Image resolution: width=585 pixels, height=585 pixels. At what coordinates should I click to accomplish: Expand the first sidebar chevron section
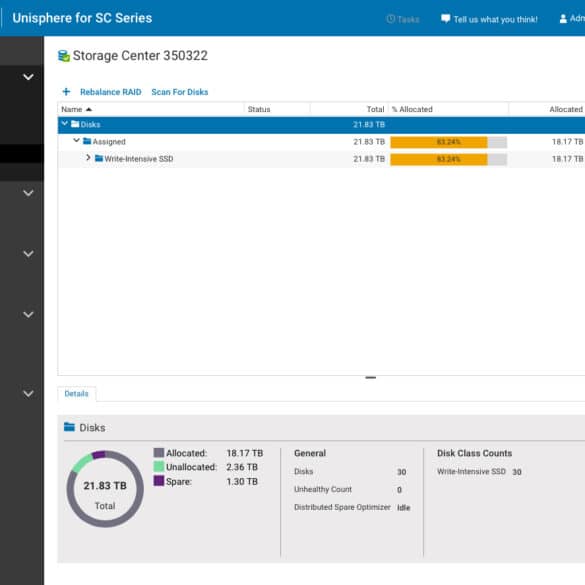(x=28, y=77)
